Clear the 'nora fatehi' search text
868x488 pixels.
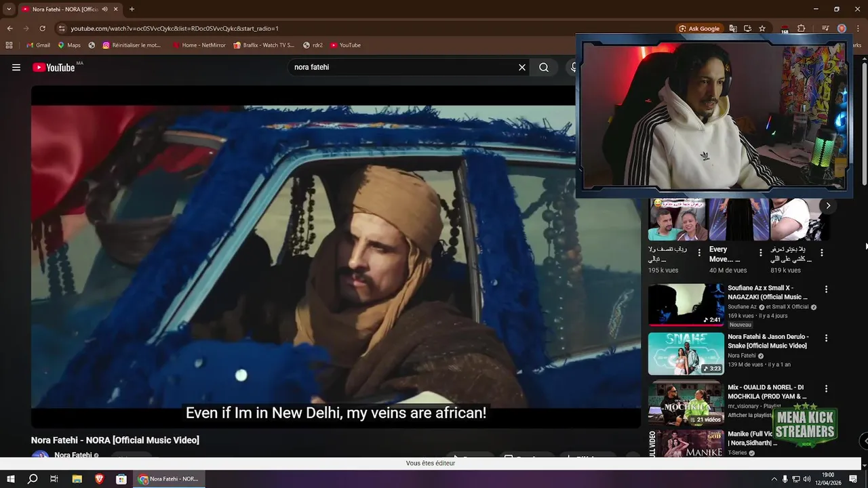522,67
